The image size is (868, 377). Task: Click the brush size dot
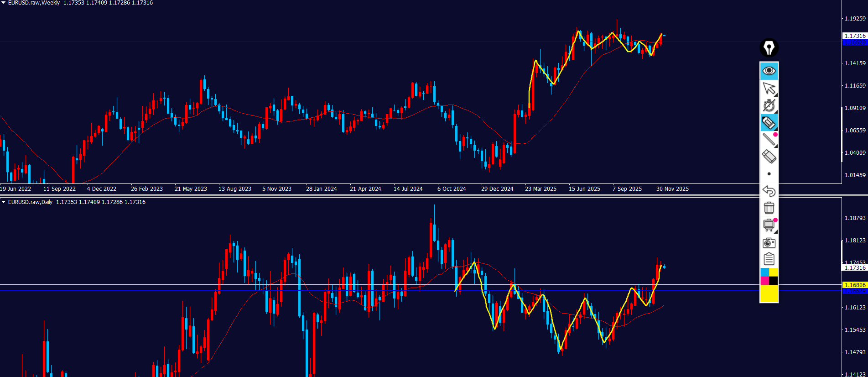[x=769, y=174]
